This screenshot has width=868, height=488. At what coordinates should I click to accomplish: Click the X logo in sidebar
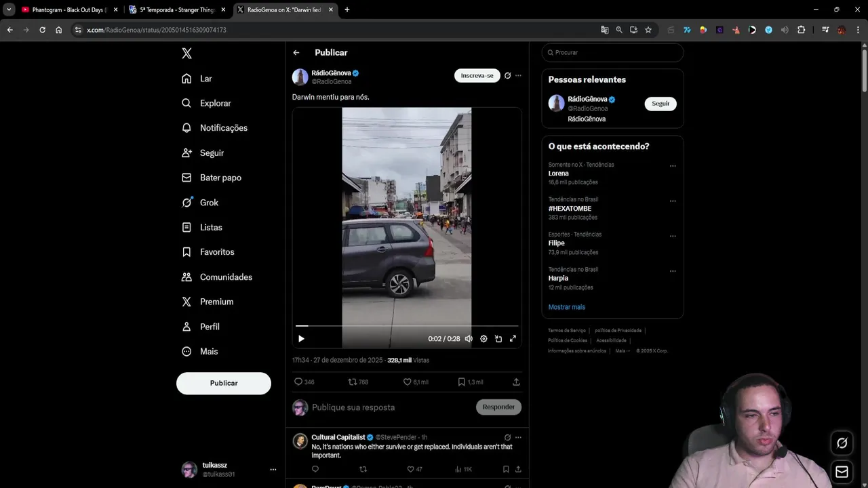click(x=186, y=54)
